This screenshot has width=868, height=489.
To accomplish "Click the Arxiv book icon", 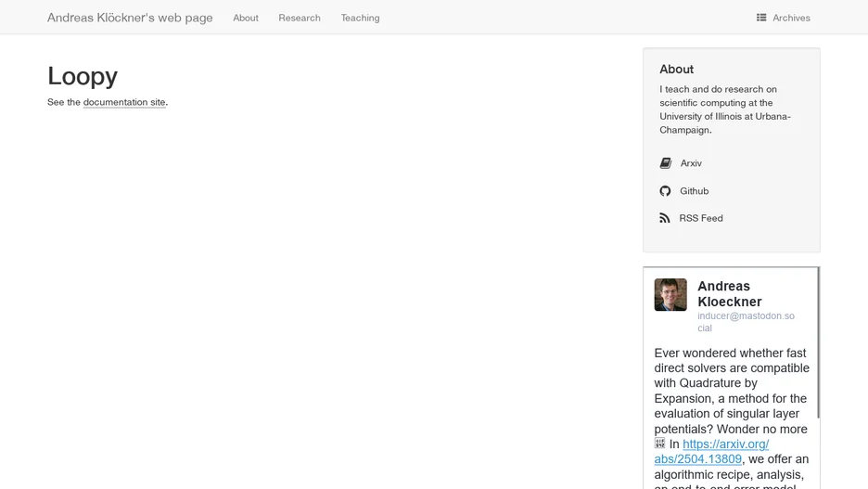I will pos(666,162).
